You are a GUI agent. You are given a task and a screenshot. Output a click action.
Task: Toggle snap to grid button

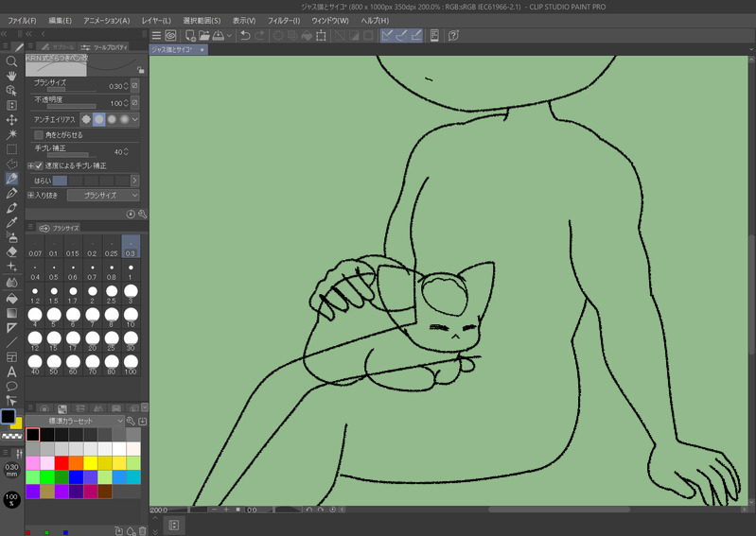point(416,35)
